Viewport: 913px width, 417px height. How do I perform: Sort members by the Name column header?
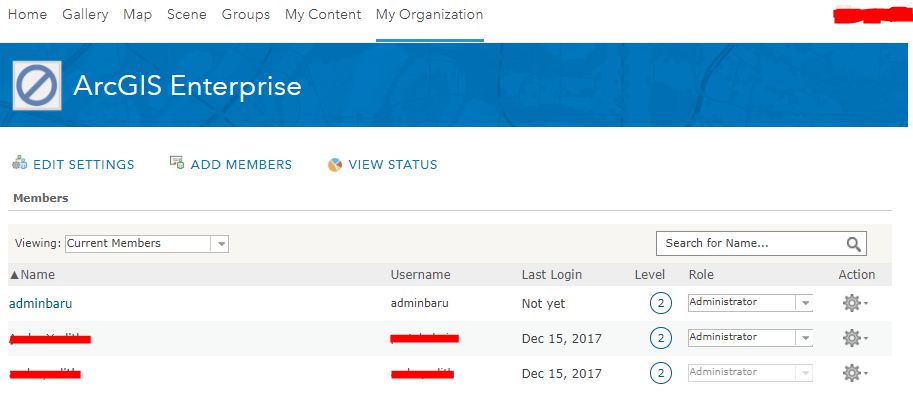(33, 274)
